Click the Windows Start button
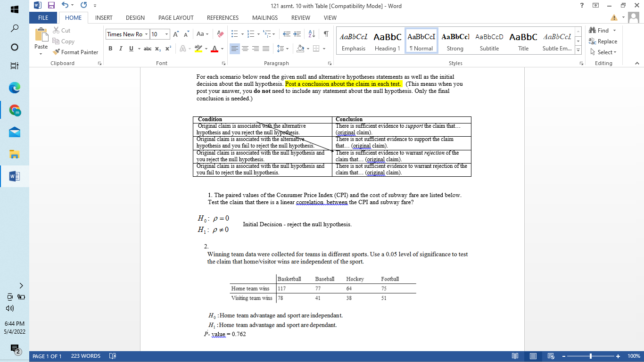644x362 pixels. [x=15, y=9]
